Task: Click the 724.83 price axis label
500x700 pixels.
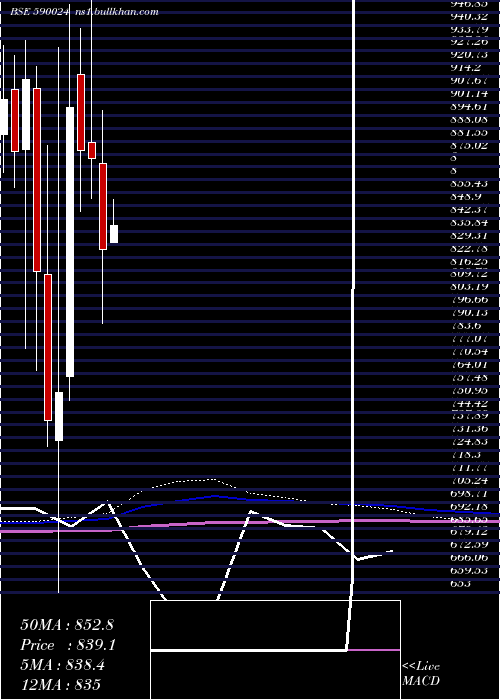Action: (x=469, y=442)
